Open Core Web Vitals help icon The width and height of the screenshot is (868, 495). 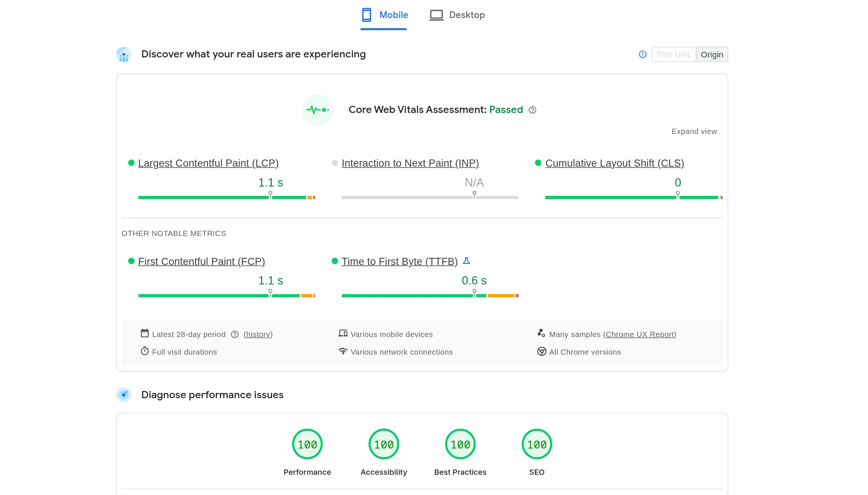532,110
